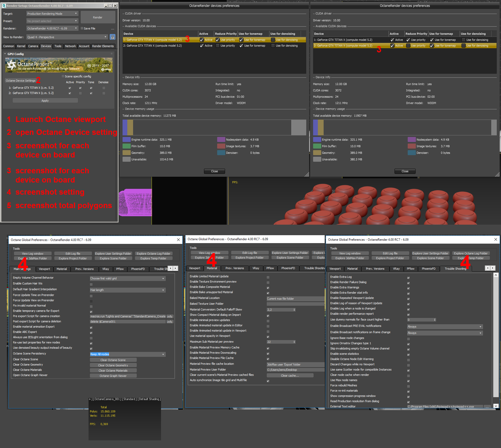Open the Enable Broadcast PRE EVAL notifications dropdown
This screenshot has width=501, height=448.
coord(445,327)
